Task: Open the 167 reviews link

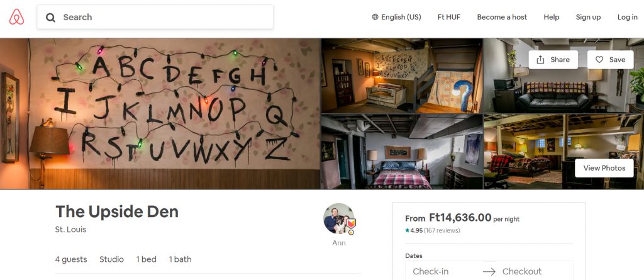Action: click(442, 230)
